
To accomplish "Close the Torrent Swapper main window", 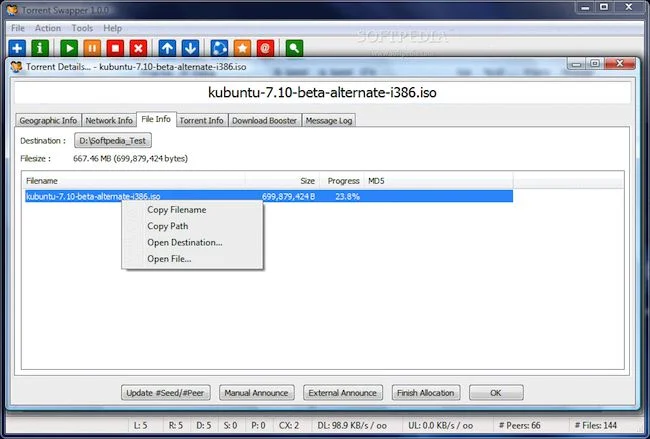I will pyautogui.click(x=628, y=7).
